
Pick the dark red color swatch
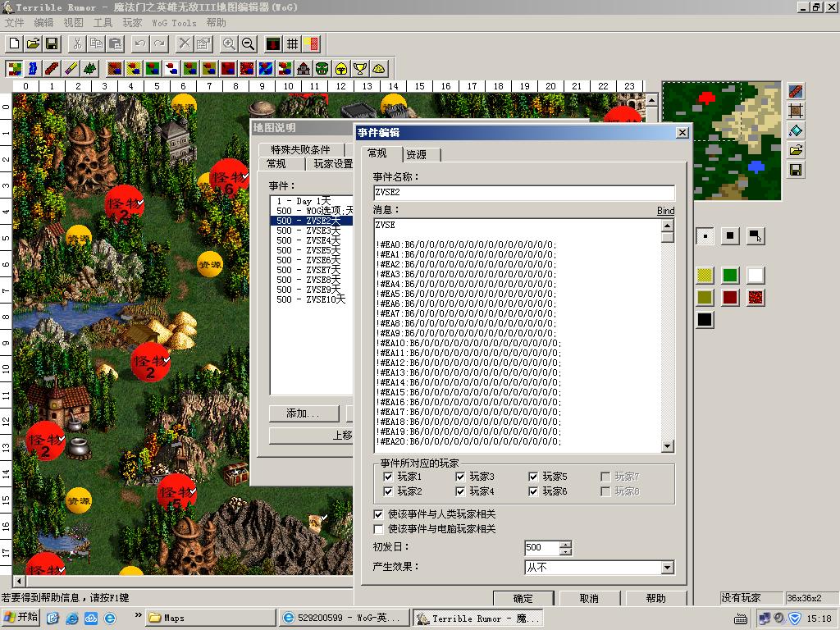pyautogui.click(x=730, y=297)
